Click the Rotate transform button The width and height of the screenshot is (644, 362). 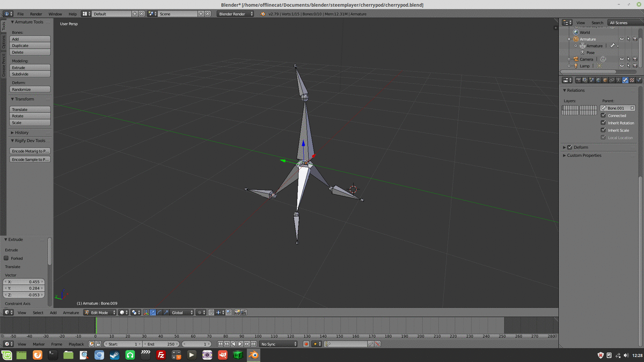[x=31, y=116]
